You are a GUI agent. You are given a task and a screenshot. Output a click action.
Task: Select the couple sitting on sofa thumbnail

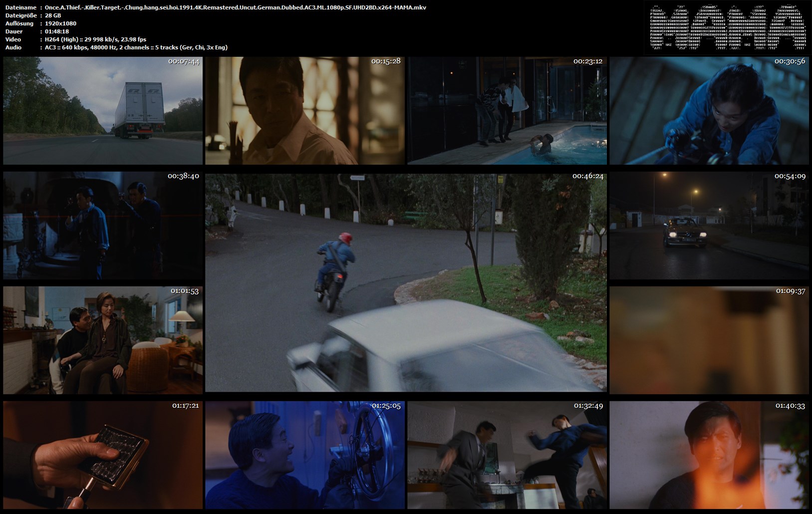coord(103,340)
